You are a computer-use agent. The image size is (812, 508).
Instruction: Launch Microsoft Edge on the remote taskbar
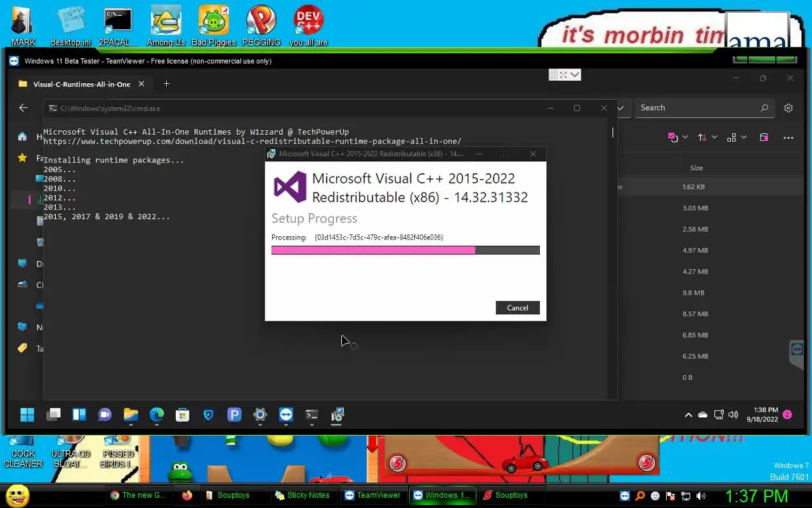point(157,415)
